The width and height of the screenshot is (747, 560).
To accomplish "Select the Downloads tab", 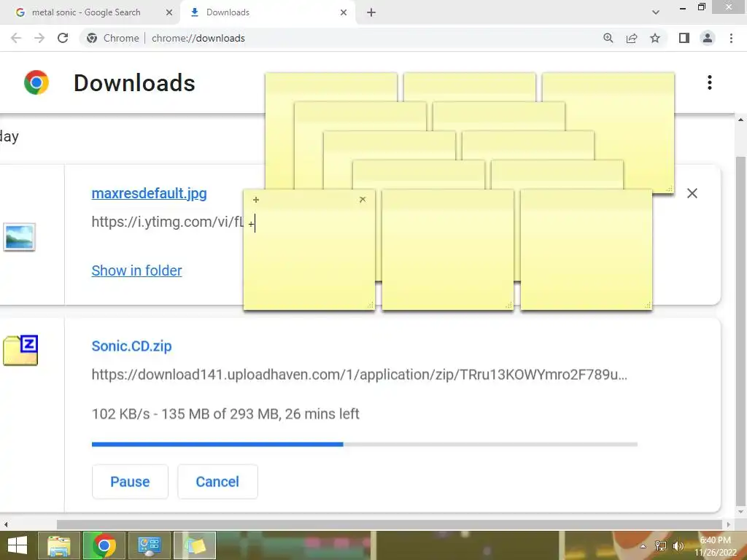I will click(x=268, y=12).
